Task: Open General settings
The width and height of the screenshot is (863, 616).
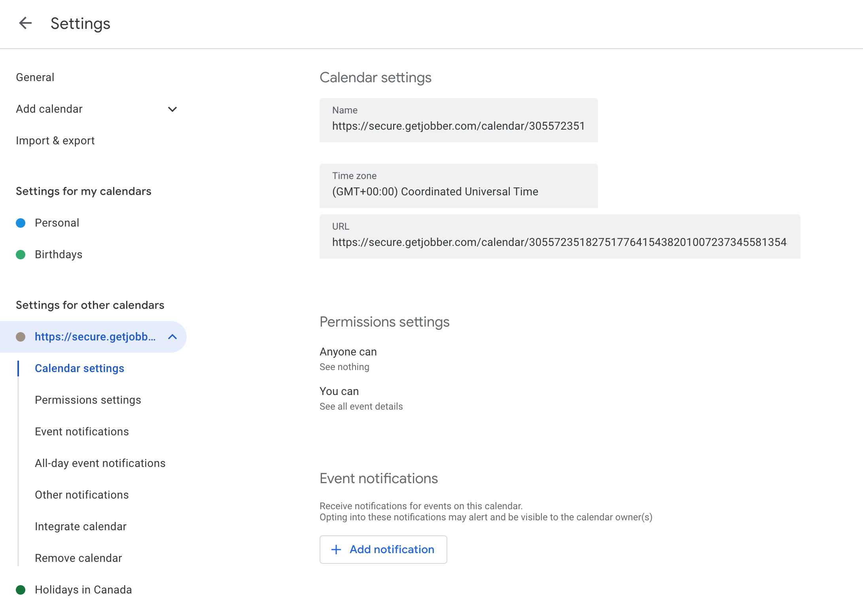Action: [x=35, y=77]
